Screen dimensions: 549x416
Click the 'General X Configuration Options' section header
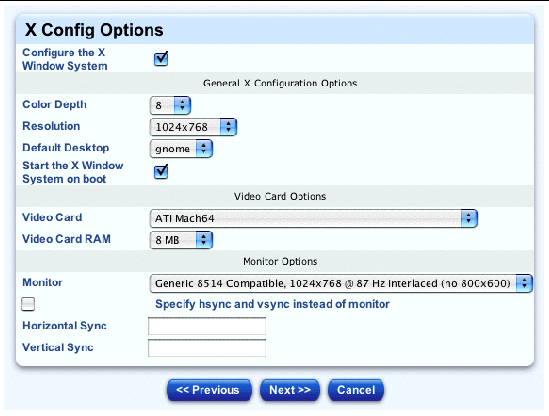pos(280,83)
